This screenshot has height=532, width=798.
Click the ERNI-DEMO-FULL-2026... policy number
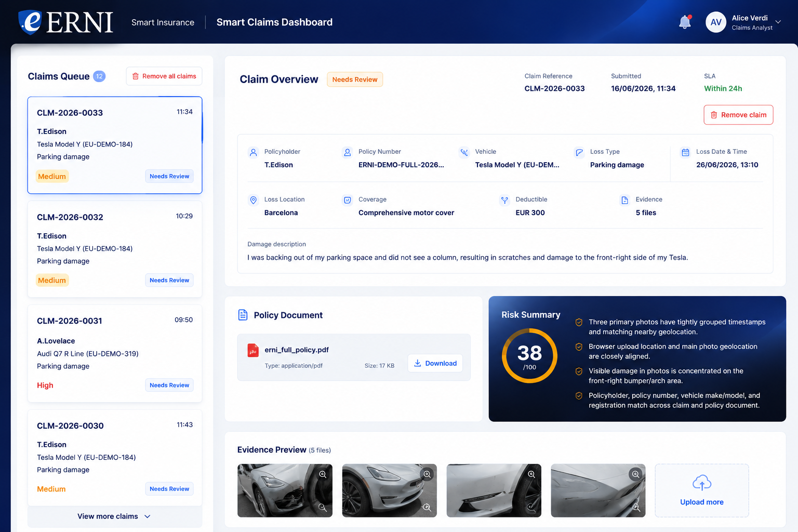pyautogui.click(x=401, y=165)
